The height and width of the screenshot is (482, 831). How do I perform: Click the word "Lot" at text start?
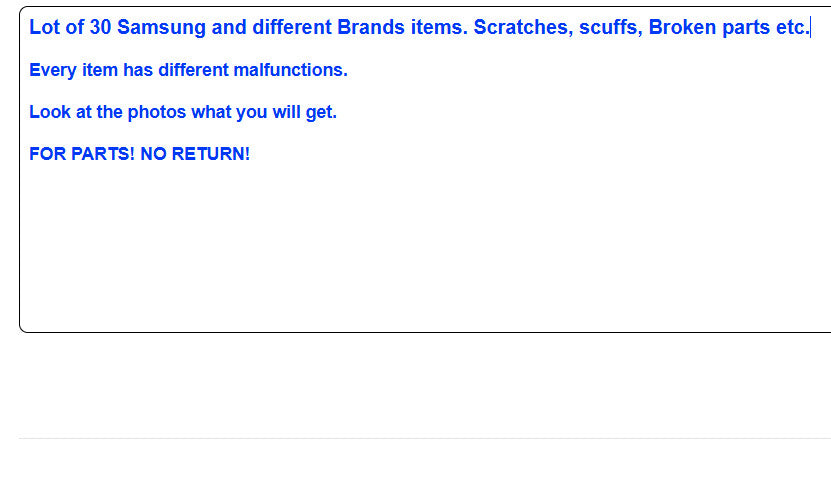pos(45,27)
